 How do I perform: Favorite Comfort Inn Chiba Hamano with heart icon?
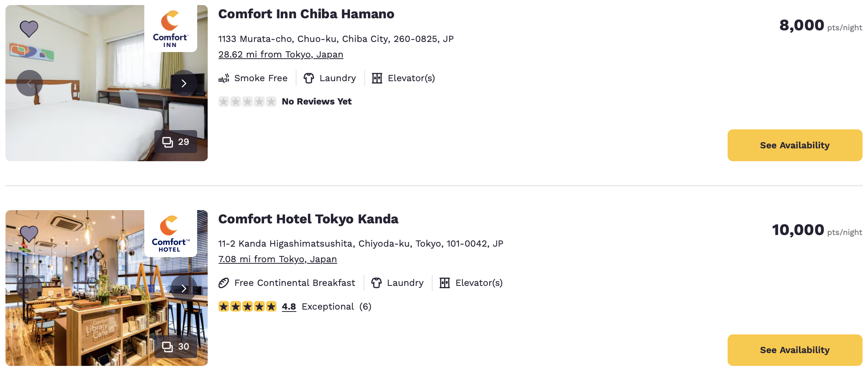(x=29, y=29)
